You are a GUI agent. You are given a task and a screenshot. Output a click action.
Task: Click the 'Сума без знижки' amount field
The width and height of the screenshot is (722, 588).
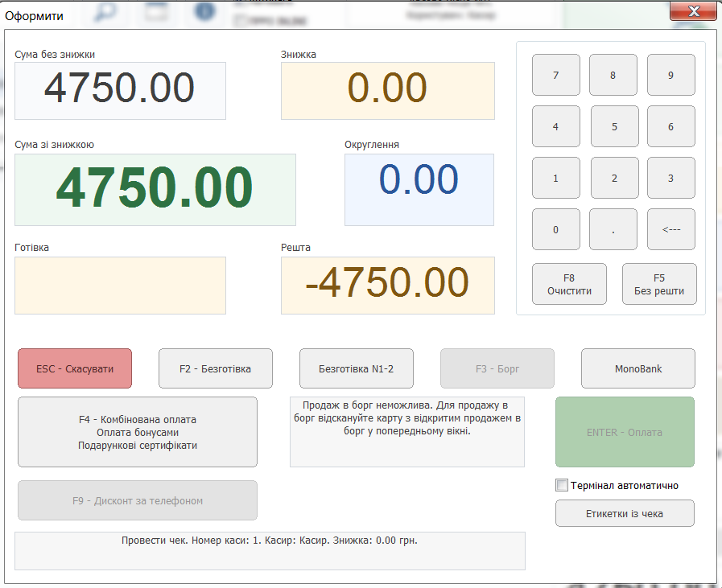coord(120,91)
